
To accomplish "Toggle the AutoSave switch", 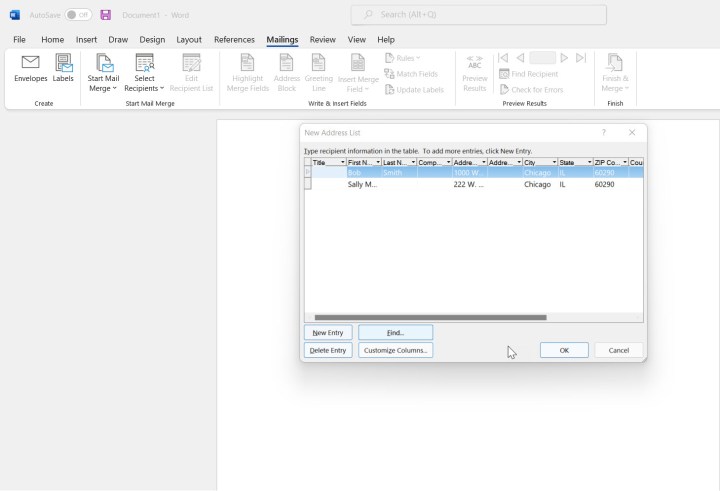I will (78, 15).
